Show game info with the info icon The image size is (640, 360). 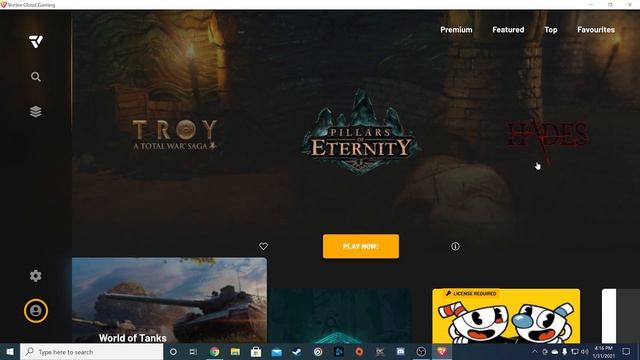(455, 246)
